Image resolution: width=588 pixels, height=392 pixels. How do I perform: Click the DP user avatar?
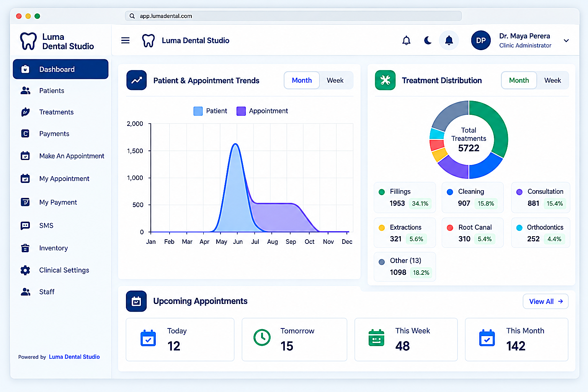tap(481, 41)
